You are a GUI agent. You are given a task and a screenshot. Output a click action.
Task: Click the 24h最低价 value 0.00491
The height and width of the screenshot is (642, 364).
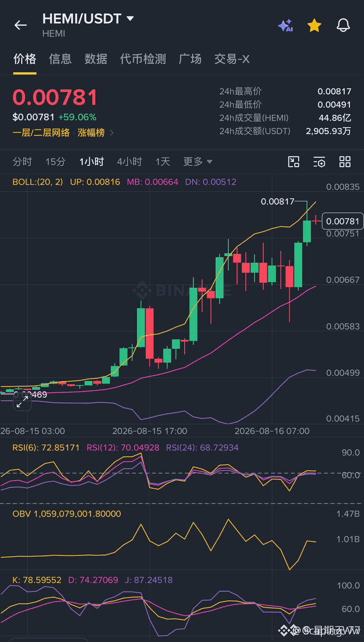335,105
